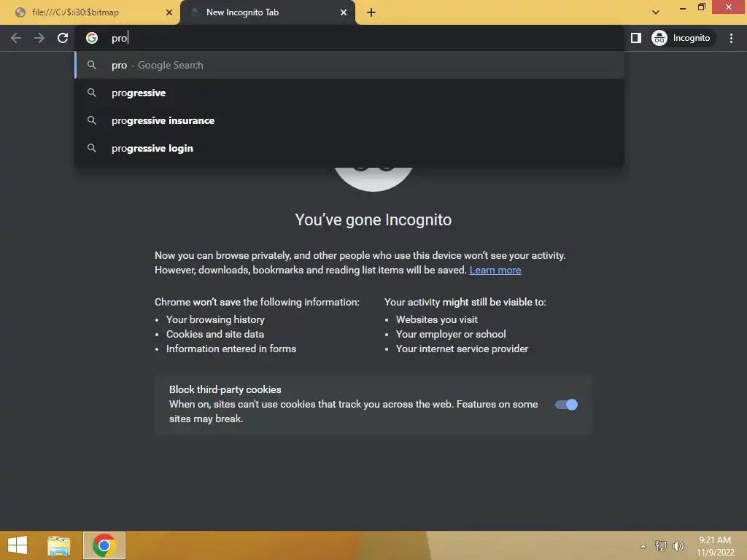
Task: Open File Explorer from the taskbar
Action: (58, 545)
